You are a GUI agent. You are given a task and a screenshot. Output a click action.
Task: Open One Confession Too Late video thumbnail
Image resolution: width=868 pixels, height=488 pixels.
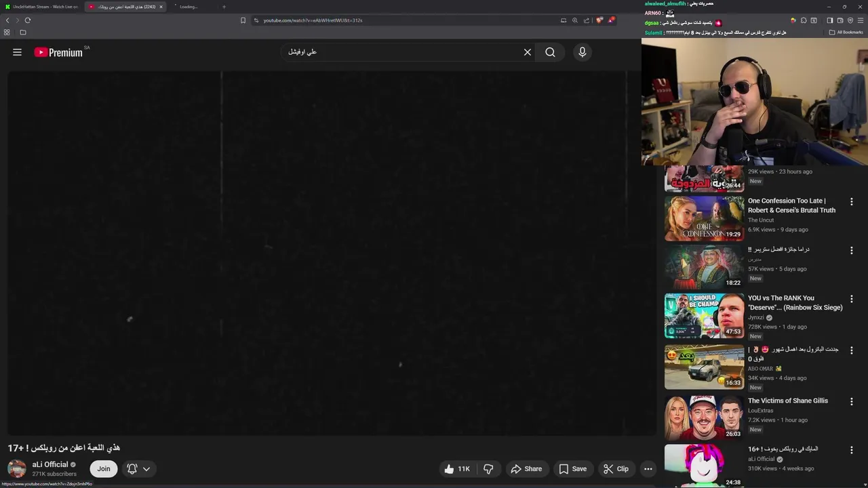click(704, 218)
